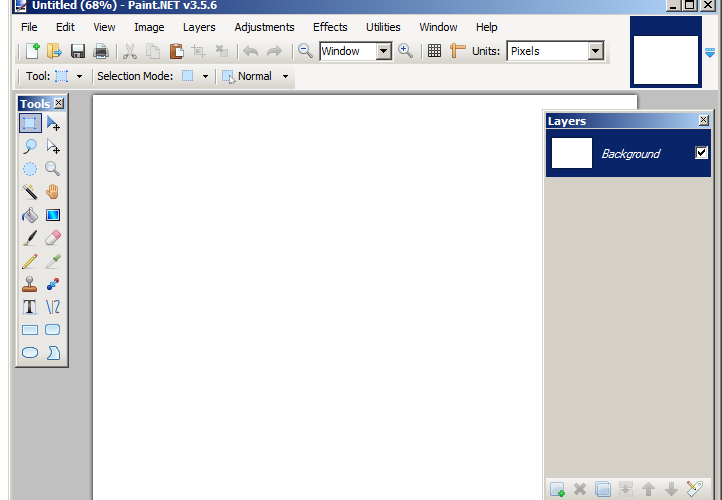Open the File menu
The height and width of the screenshot is (500, 722).
29,27
